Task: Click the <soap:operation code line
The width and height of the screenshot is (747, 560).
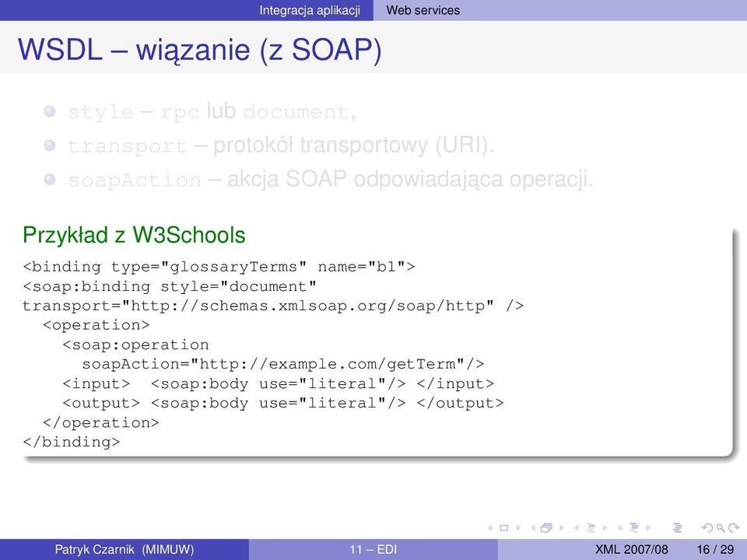Action: (x=135, y=345)
